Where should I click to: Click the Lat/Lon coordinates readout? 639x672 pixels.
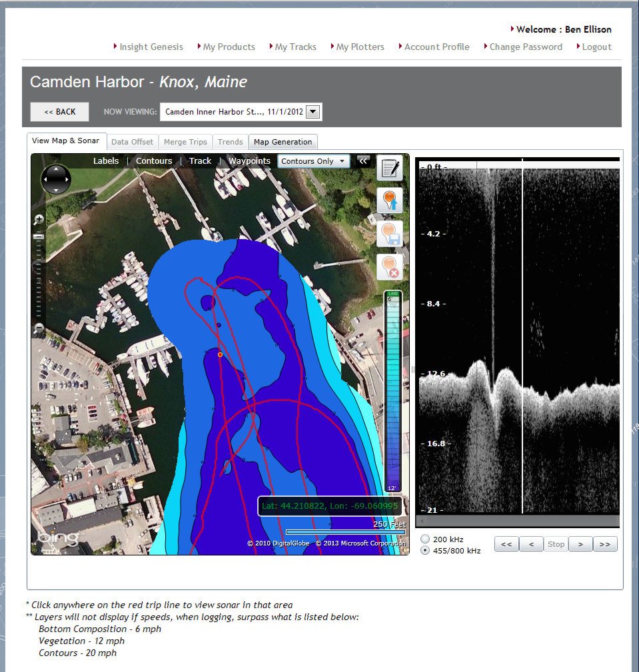(x=330, y=505)
